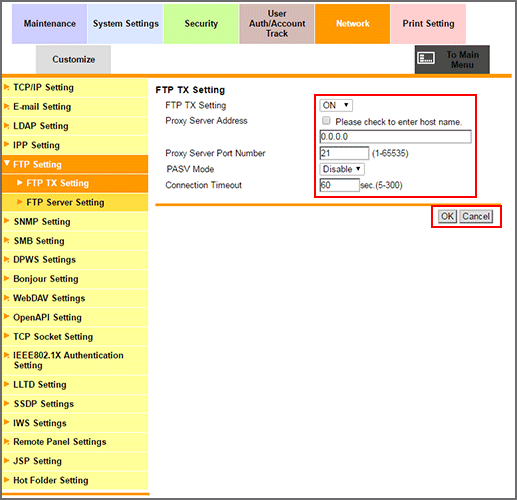
Task: Click the arrow icon beside FTP Server Setting
Action: coord(20,202)
